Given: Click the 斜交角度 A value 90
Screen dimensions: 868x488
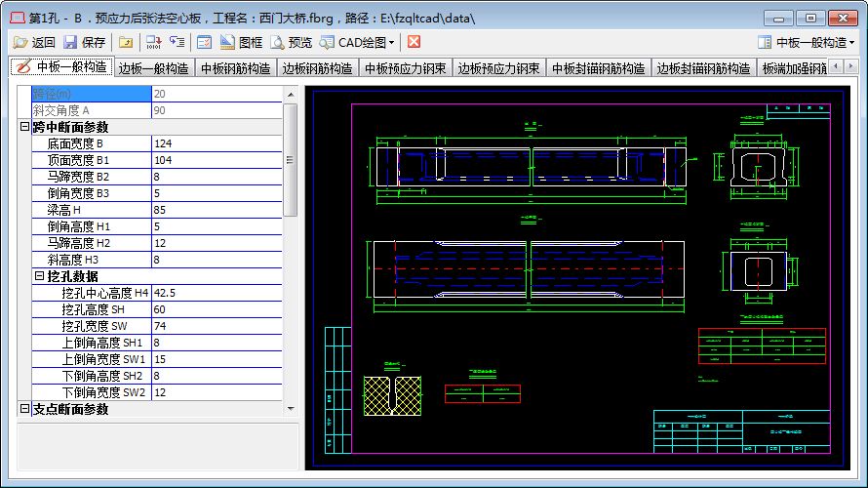Looking at the screenshot, I should point(217,110).
